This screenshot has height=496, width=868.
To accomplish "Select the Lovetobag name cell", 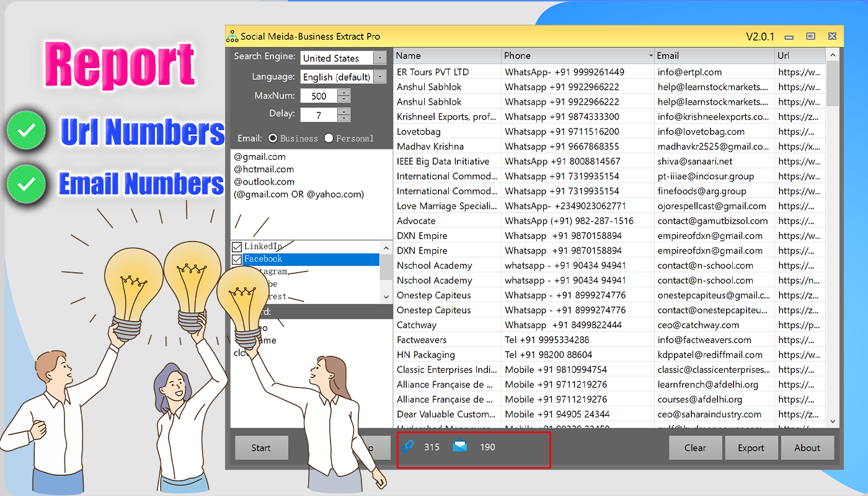I will (448, 131).
